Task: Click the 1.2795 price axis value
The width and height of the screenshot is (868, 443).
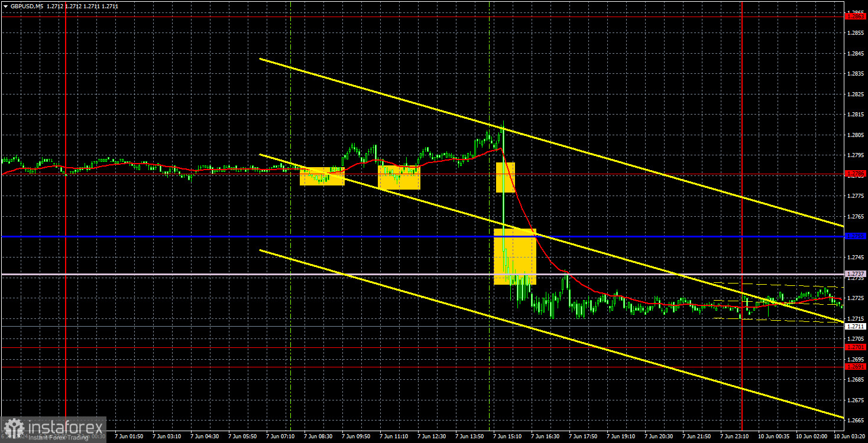Action: click(856, 155)
